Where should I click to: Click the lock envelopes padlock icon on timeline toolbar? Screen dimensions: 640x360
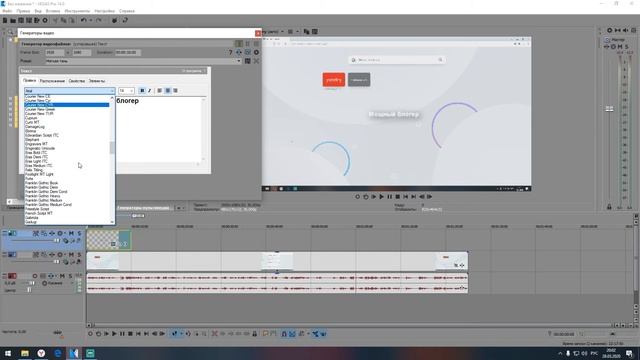pos(255,334)
